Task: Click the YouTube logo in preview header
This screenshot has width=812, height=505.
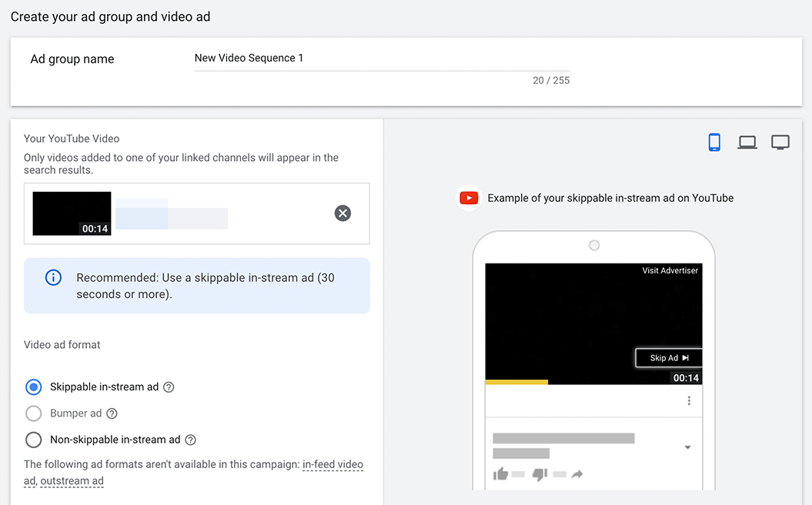Action: pos(469,198)
